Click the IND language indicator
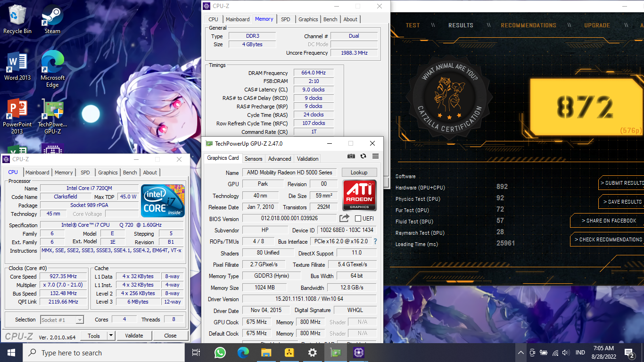The width and height of the screenshot is (644, 362). 580,353
